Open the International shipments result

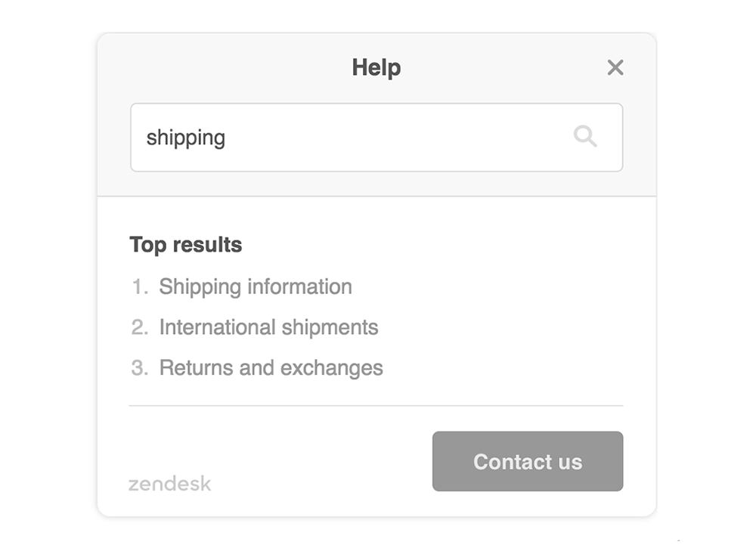click(x=268, y=327)
